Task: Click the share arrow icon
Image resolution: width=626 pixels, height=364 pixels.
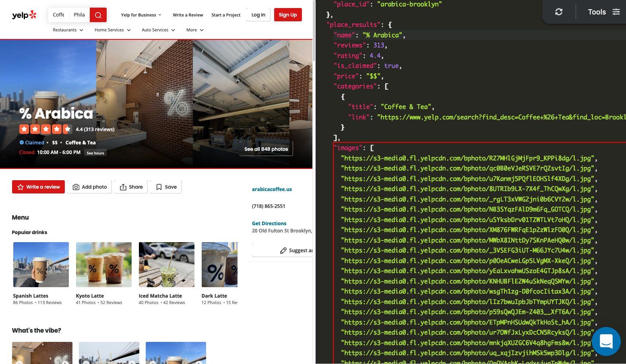Action: pos(123,187)
